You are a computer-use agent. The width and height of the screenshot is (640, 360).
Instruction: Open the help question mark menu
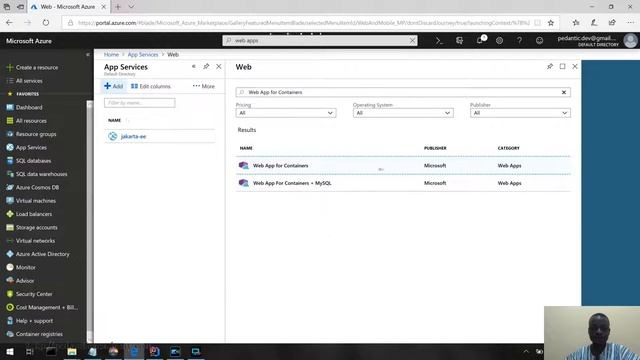[x=519, y=40]
